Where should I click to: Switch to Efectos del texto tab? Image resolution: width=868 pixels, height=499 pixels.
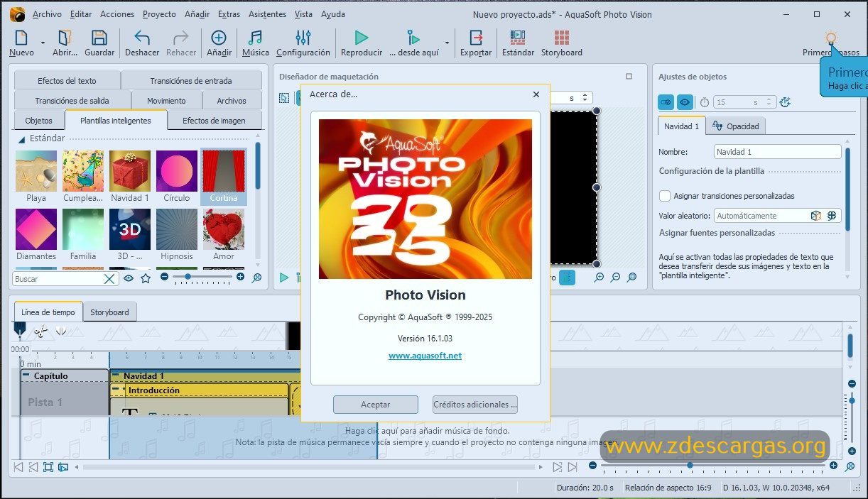tap(67, 80)
